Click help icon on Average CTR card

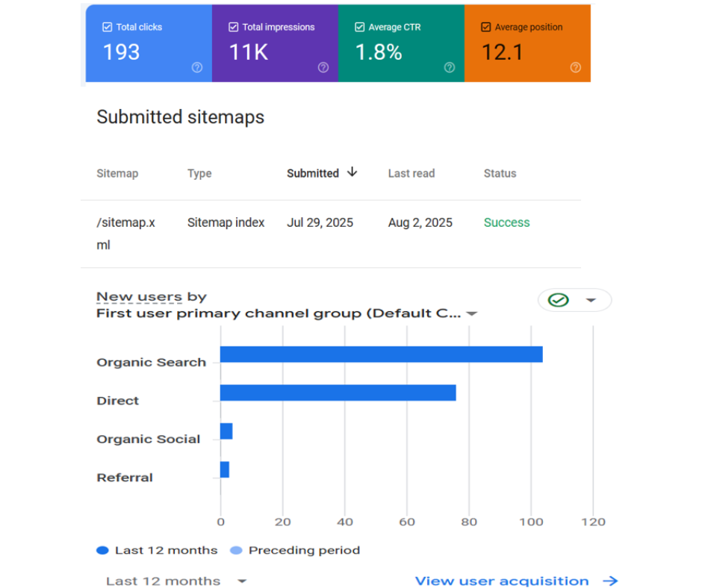[x=450, y=67]
